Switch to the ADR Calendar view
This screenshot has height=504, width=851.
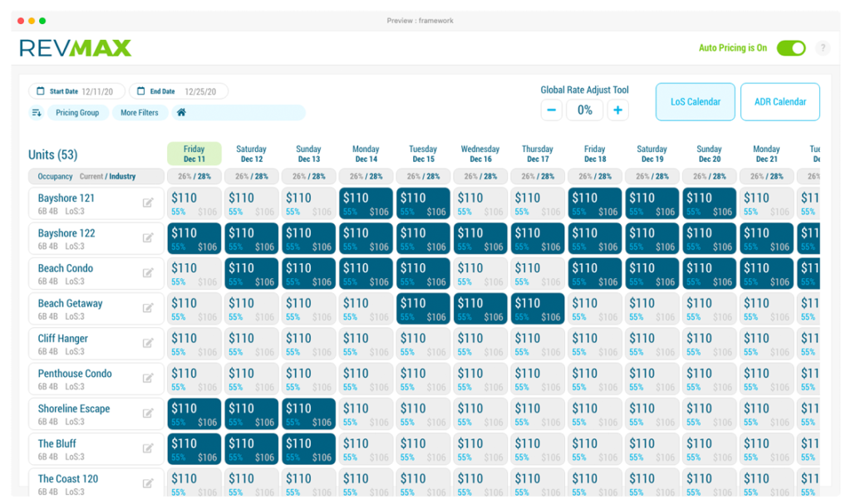click(x=780, y=101)
